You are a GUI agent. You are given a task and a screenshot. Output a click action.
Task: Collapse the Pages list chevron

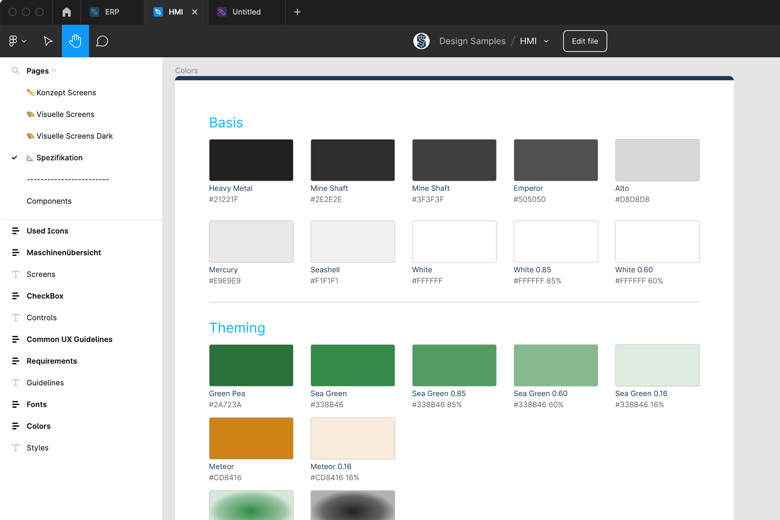pos(54,71)
